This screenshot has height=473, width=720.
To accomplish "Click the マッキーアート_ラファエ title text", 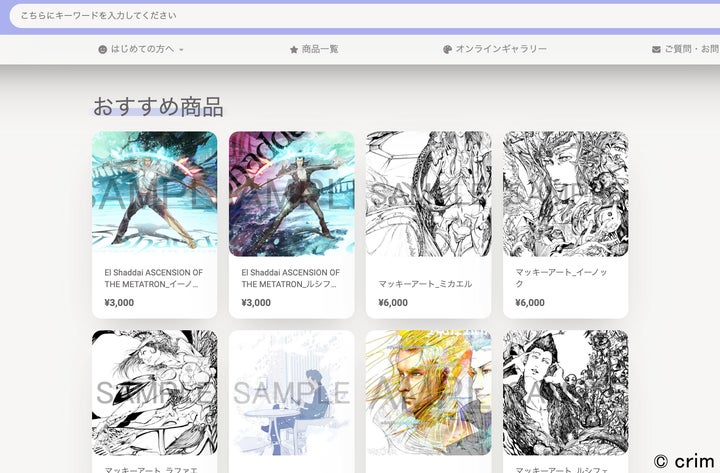I will 151,470.
